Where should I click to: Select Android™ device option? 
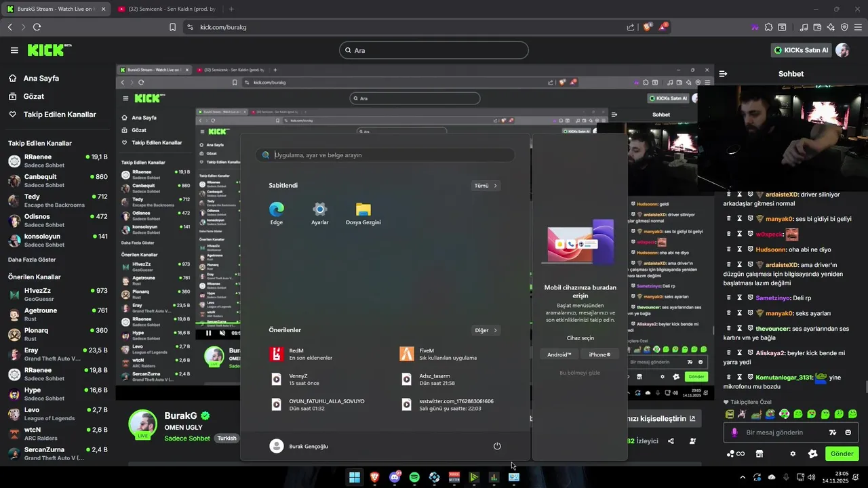tap(559, 354)
